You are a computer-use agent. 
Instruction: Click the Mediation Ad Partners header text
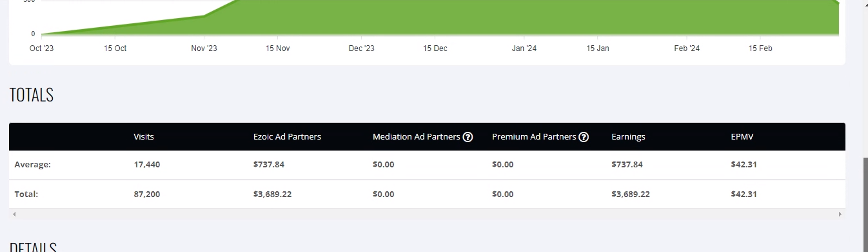click(x=417, y=137)
